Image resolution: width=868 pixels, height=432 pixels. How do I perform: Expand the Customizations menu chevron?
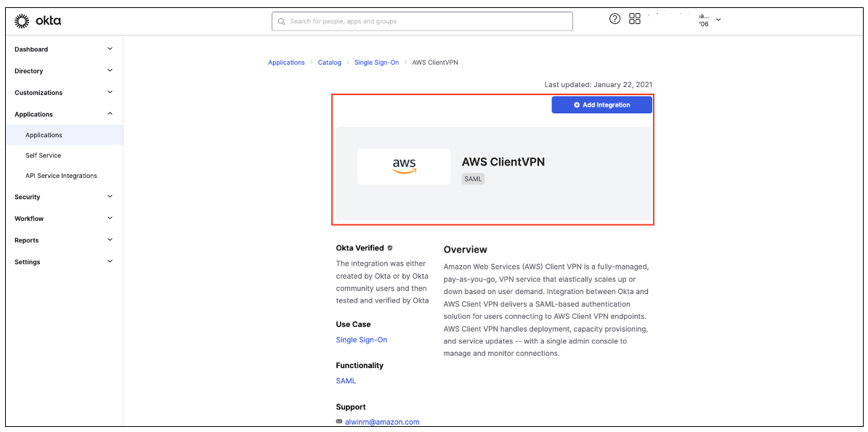click(110, 91)
